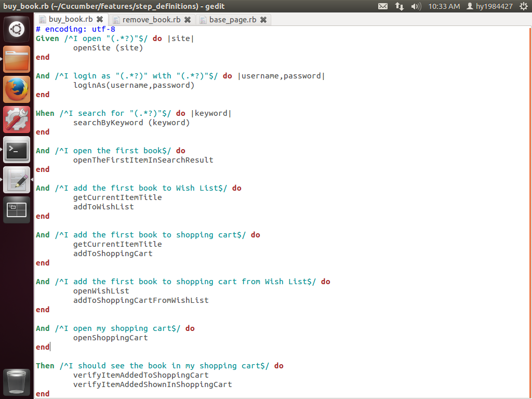Click the gedit text editor launcher icon
Screen dimensions: 532x399
(16, 180)
